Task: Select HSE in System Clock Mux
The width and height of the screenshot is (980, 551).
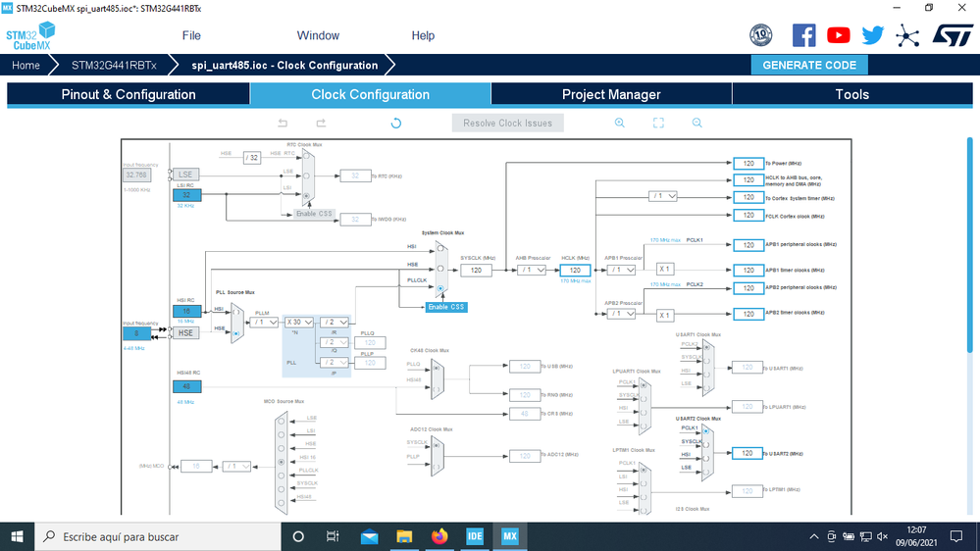Action: pos(440,269)
